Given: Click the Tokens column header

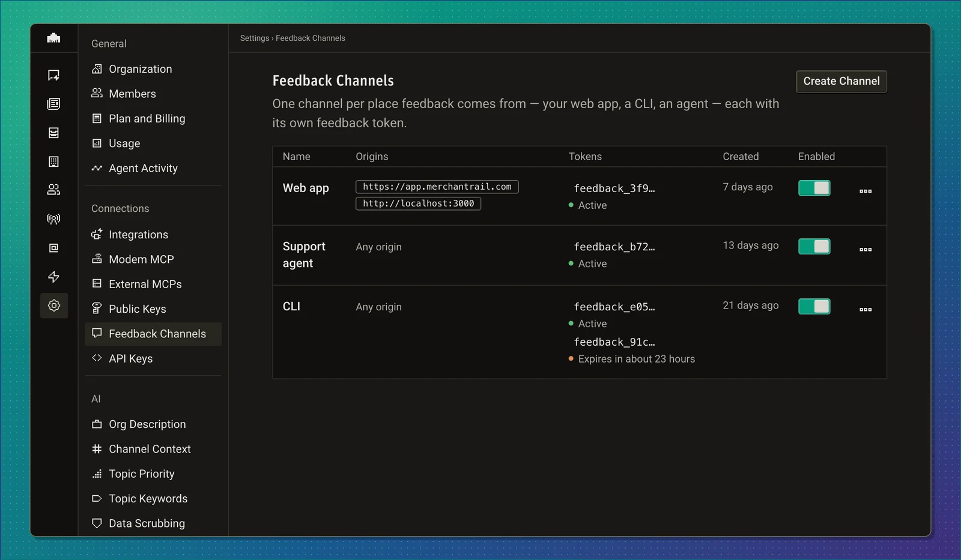Looking at the screenshot, I should click(585, 156).
